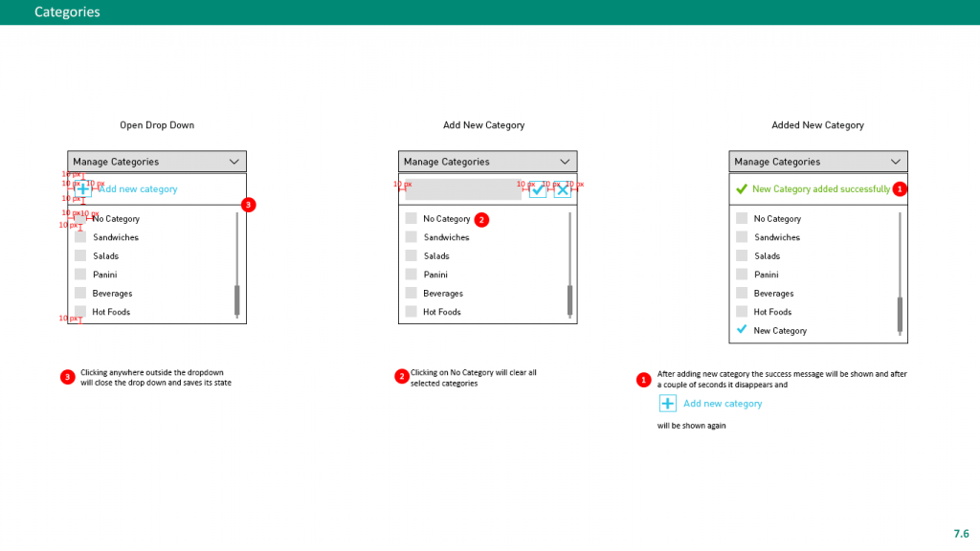Screen dimensions: 980x551
Task: Click the scrollbar thumb in the Open Drop Down list
Action: pos(237,299)
